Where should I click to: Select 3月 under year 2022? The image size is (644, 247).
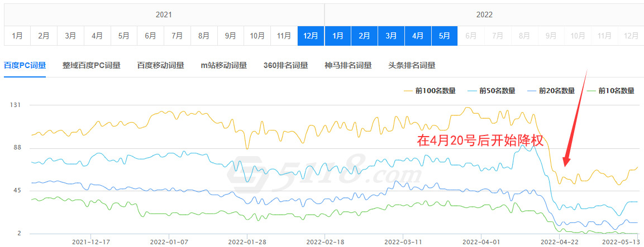coord(391,36)
